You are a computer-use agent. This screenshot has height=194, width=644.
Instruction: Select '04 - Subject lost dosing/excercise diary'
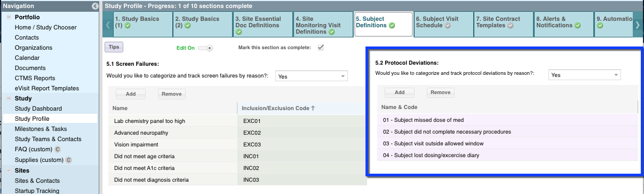pyautogui.click(x=508, y=155)
